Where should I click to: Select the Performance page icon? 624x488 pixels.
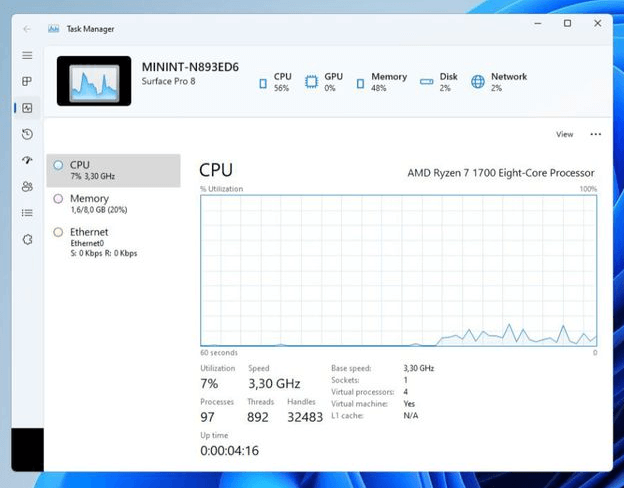pos(27,108)
